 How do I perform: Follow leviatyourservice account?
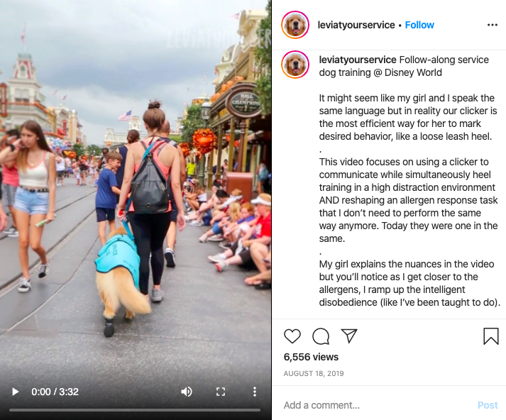pyautogui.click(x=419, y=25)
